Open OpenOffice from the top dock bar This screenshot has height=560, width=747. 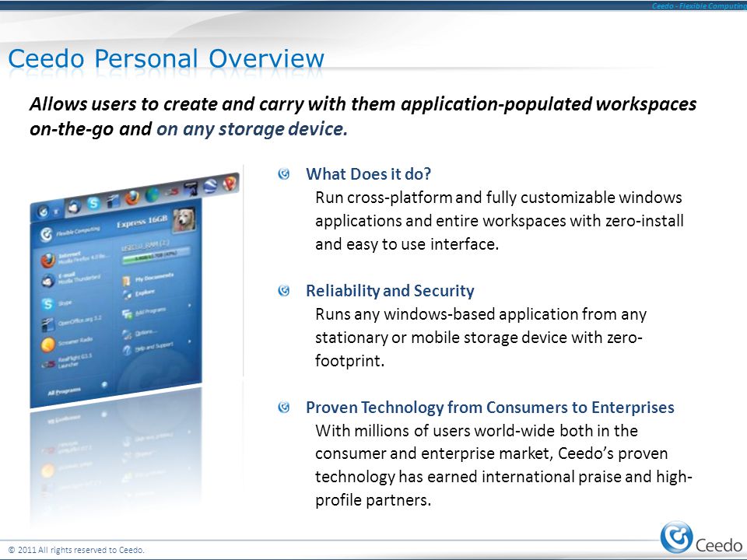[114, 201]
